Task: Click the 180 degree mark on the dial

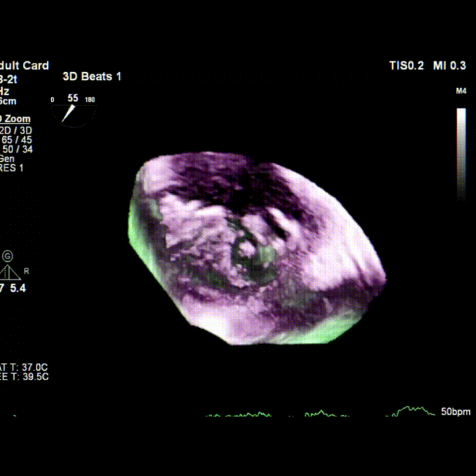Action: coord(90,100)
